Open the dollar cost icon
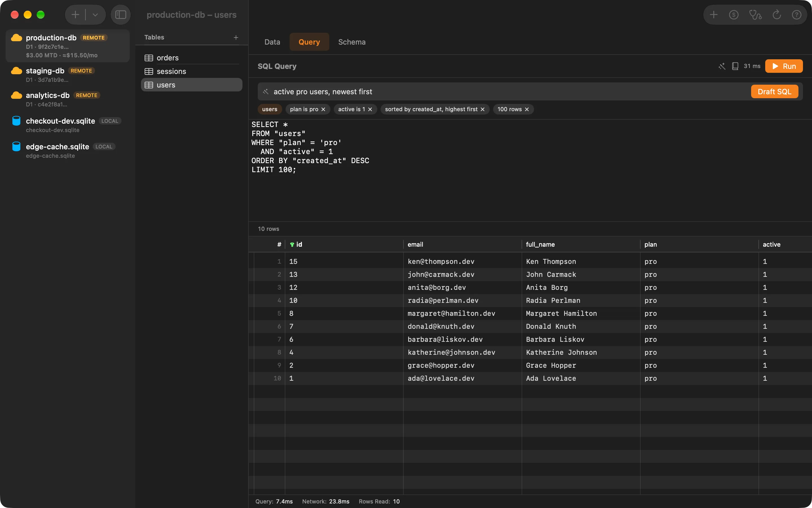The image size is (812, 508). (734, 15)
